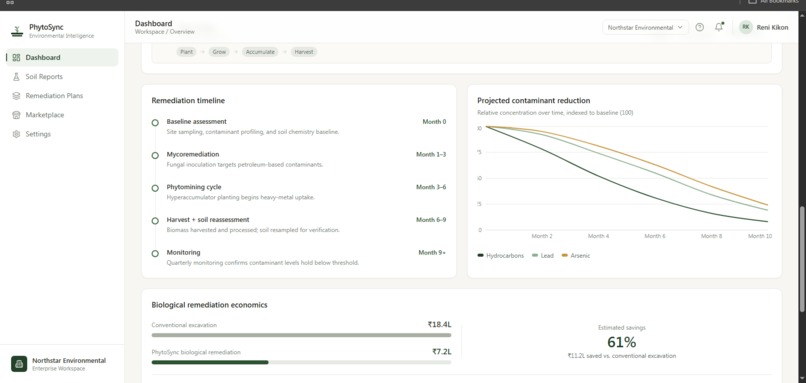Click the Harvest + soil reassessment circle marker
This screenshot has height=383, width=806.
pyautogui.click(x=155, y=221)
